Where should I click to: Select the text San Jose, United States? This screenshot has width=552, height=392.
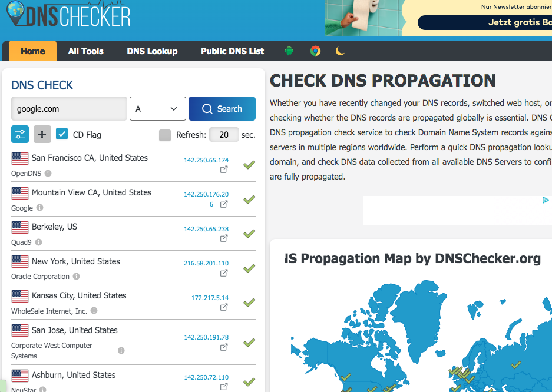75,330
